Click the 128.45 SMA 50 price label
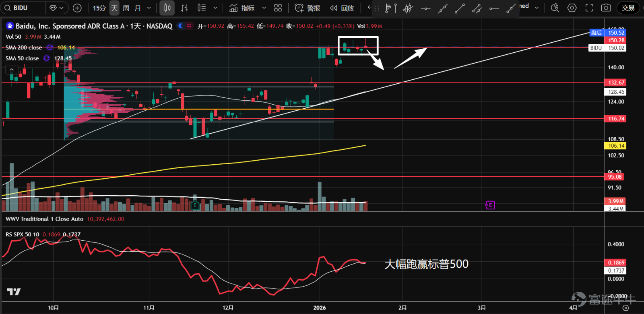The image size is (644, 314). pyautogui.click(x=615, y=92)
